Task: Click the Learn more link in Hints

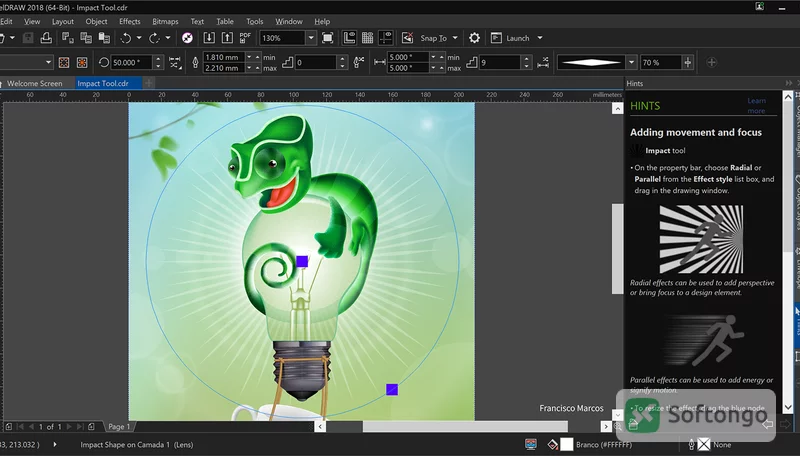Action: [x=756, y=106]
